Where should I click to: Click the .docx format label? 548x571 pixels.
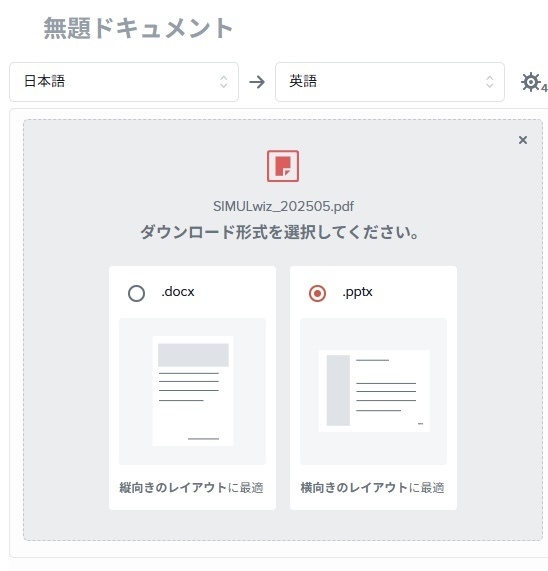[x=178, y=292]
